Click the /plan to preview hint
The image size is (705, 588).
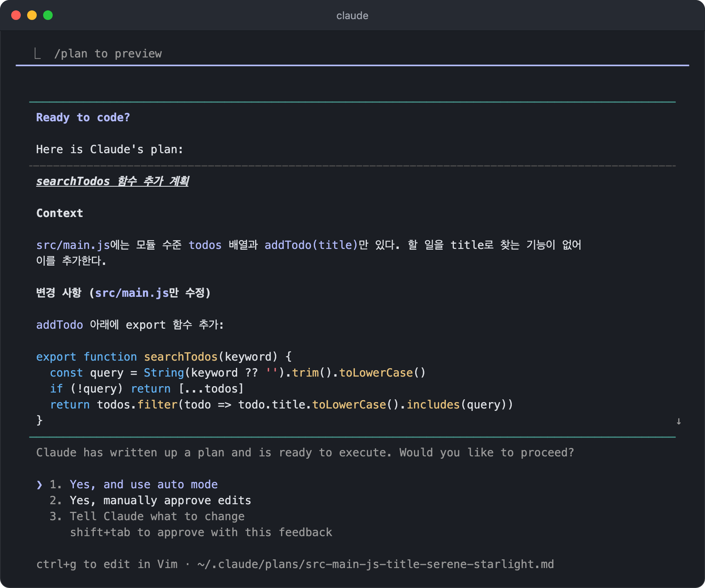coord(108,53)
